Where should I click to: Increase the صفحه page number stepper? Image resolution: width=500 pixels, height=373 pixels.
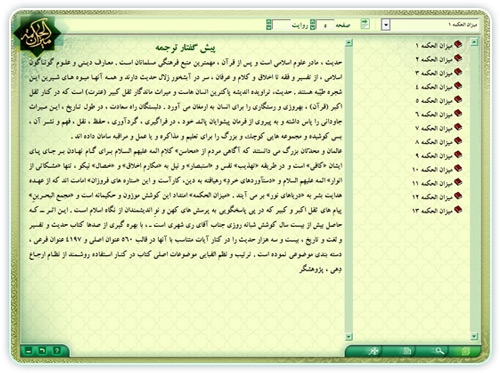(x=312, y=22)
